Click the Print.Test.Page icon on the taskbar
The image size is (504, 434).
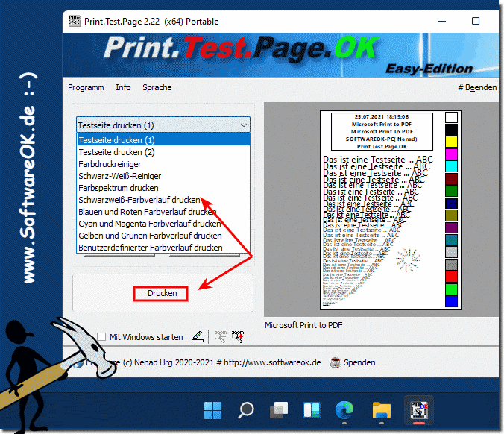(419, 411)
